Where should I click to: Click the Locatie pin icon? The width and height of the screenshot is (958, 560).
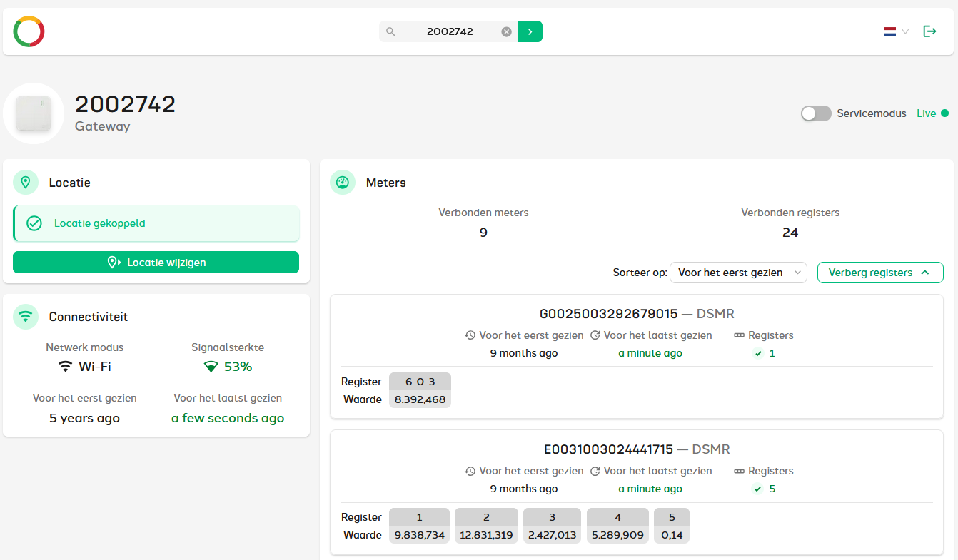[x=26, y=183]
